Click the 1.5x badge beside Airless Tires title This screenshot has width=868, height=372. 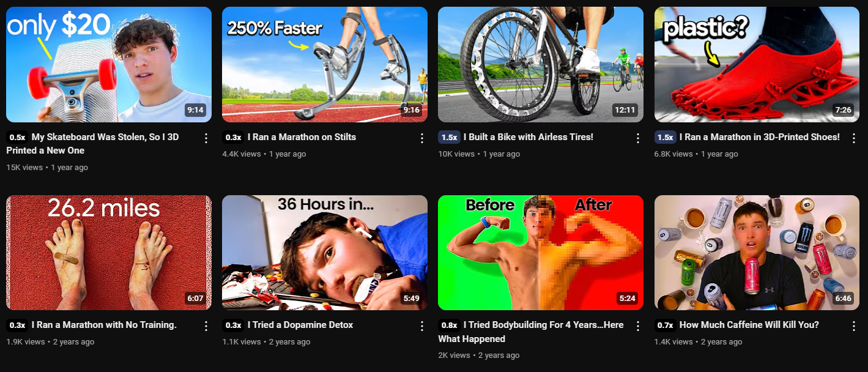(449, 138)
